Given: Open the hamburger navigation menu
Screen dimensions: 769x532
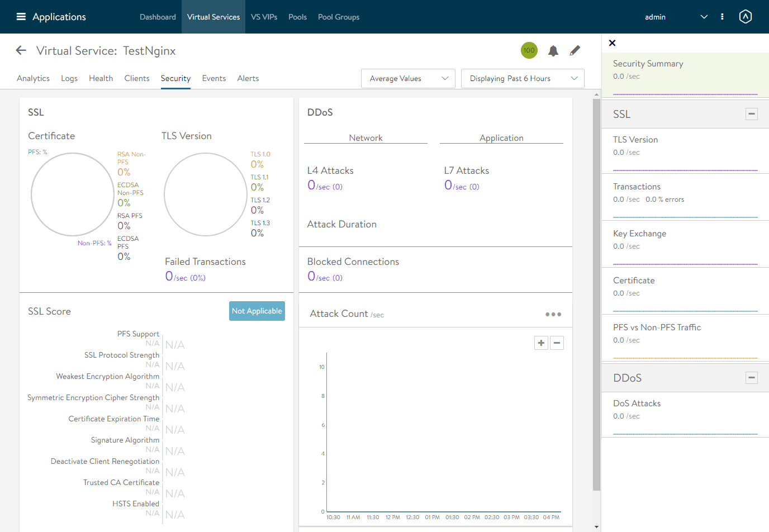Looking at the screenshot, I should (21, 17).
